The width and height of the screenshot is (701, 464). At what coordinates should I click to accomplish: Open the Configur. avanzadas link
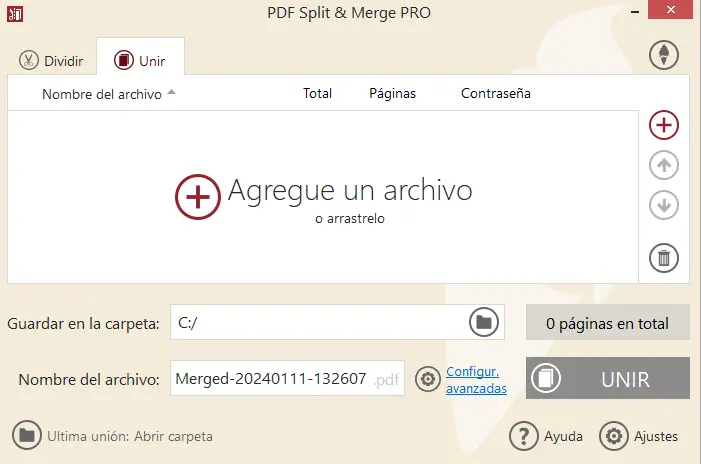[x=476, y=380]
